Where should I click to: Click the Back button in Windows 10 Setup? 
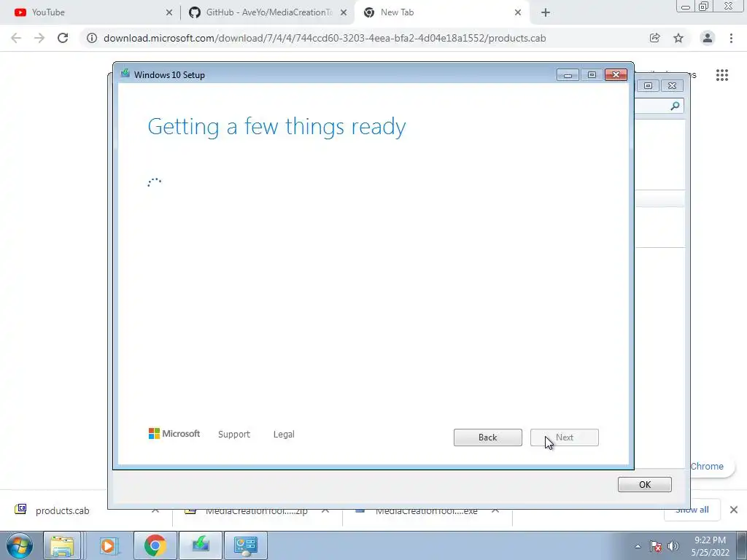(488, 437)
